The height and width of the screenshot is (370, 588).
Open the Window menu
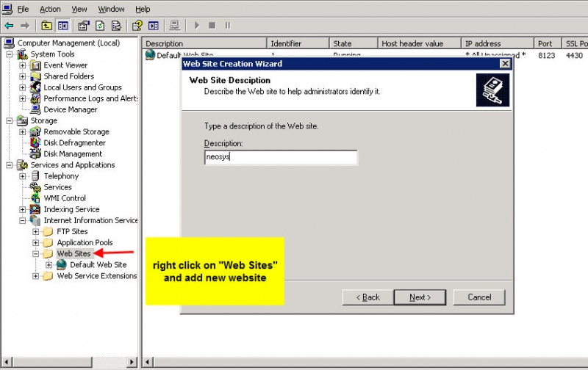pos(111,9)
